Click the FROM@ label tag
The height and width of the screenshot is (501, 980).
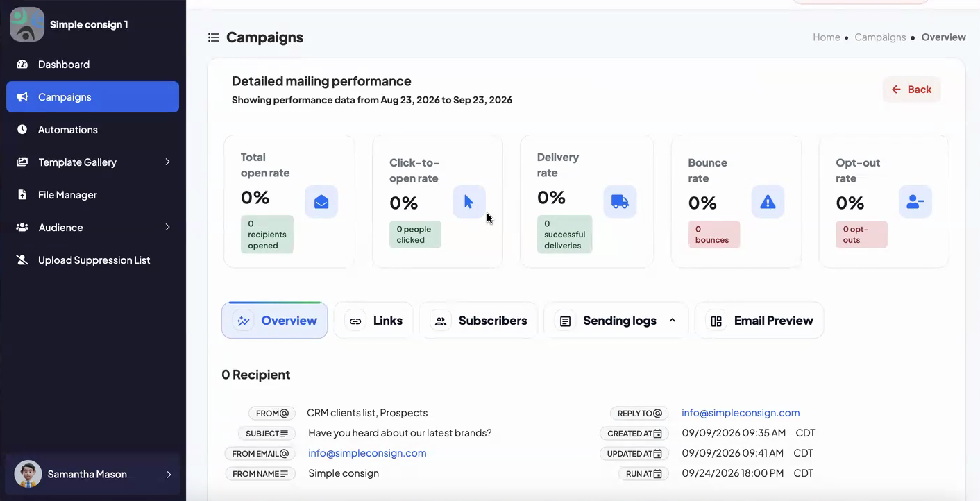click(272, 414)
